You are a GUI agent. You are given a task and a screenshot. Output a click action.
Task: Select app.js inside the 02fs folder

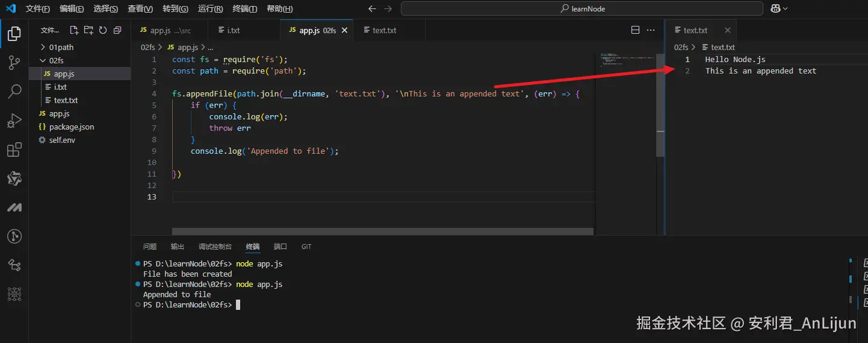[80, 74]
